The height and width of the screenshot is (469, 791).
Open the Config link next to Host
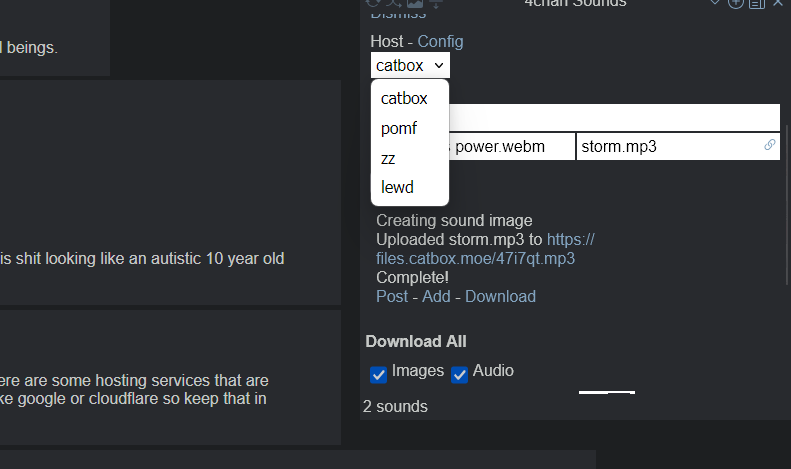(x=440, y=41)
